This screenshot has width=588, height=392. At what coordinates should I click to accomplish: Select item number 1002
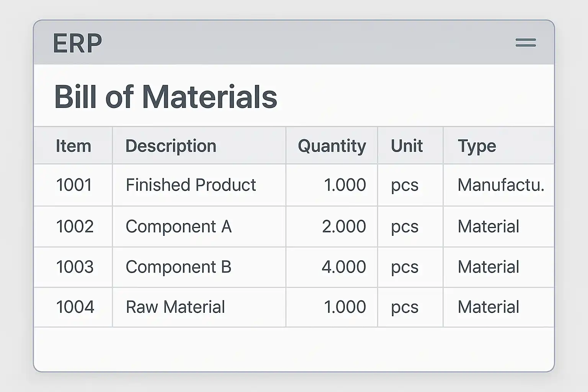[x=75, y=226]
